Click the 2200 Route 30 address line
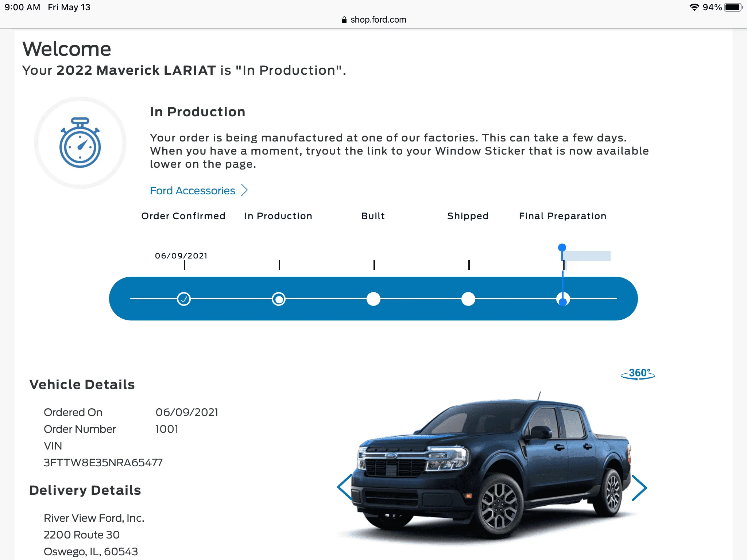This screenshot has width=747, height=560. click(82, 534)
